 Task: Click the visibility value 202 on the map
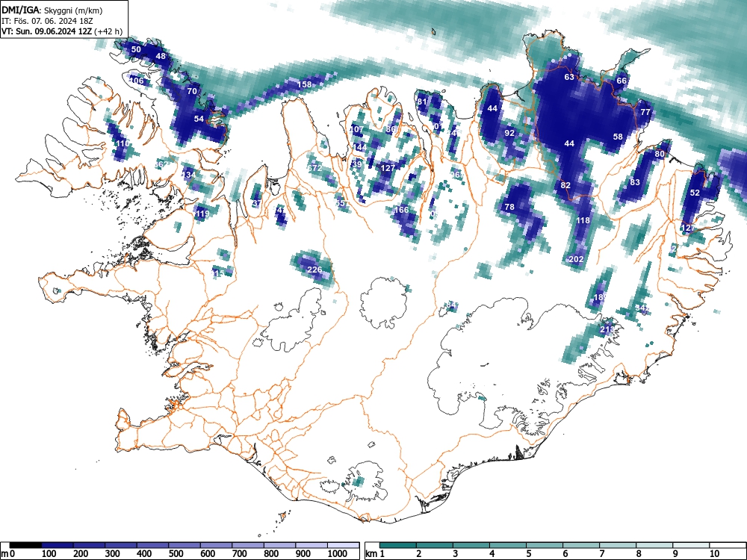(x=577, y=259)
